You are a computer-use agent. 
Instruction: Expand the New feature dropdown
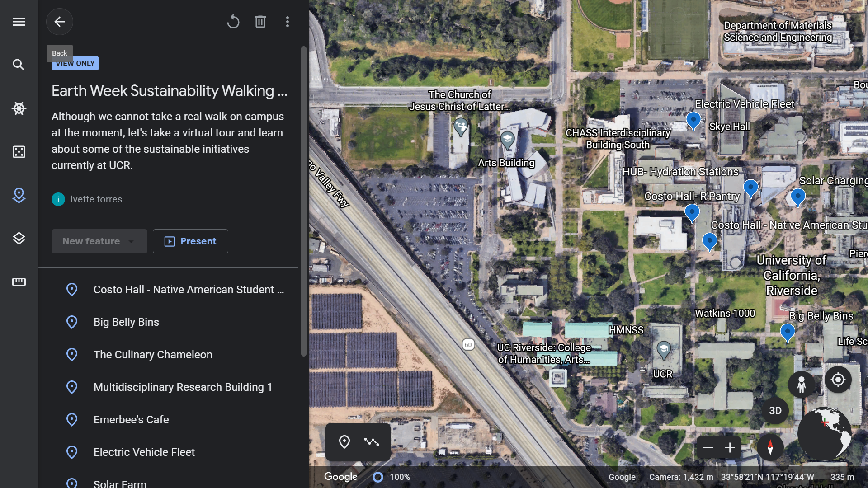[99, 241]
